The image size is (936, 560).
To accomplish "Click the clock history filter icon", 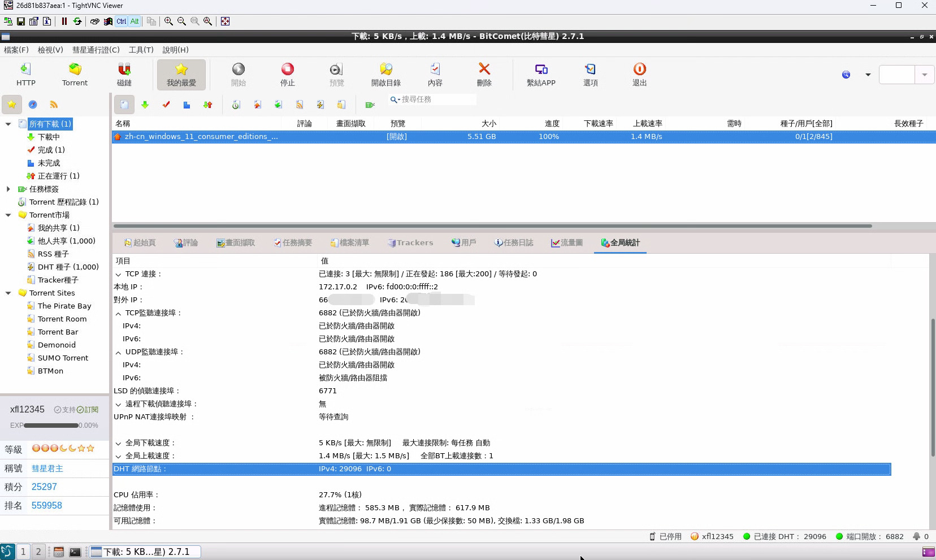I will click(236, 105).
